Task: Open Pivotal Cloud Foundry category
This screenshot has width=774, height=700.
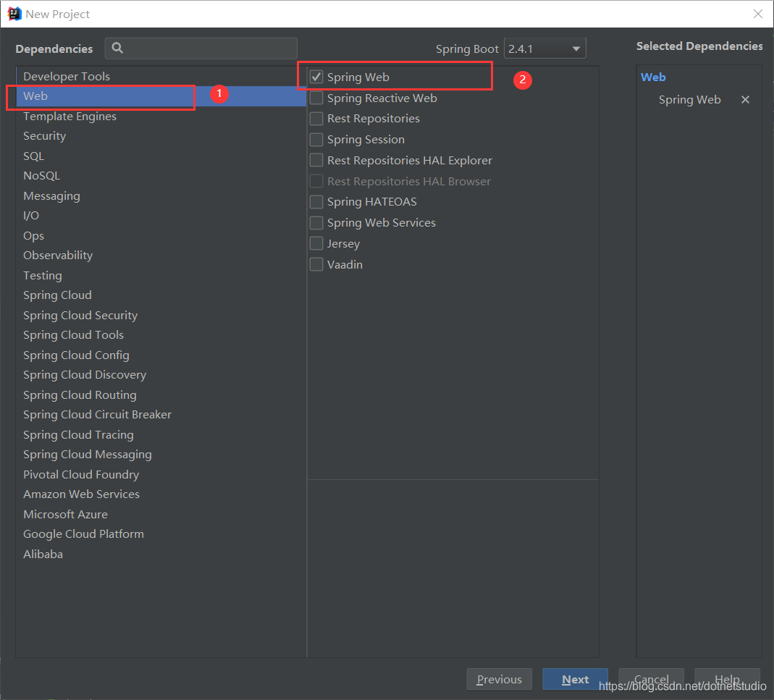Action: (161, 474)
